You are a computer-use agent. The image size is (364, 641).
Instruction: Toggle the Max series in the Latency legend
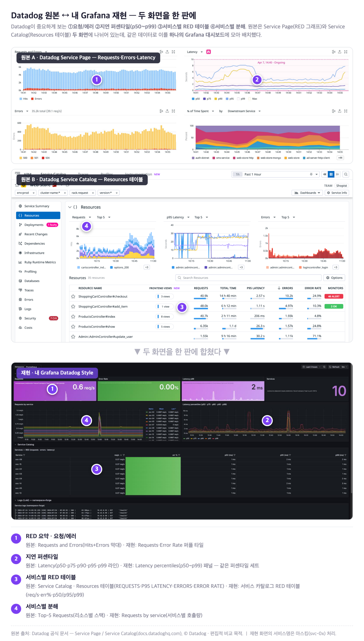(x=253, y=99)
